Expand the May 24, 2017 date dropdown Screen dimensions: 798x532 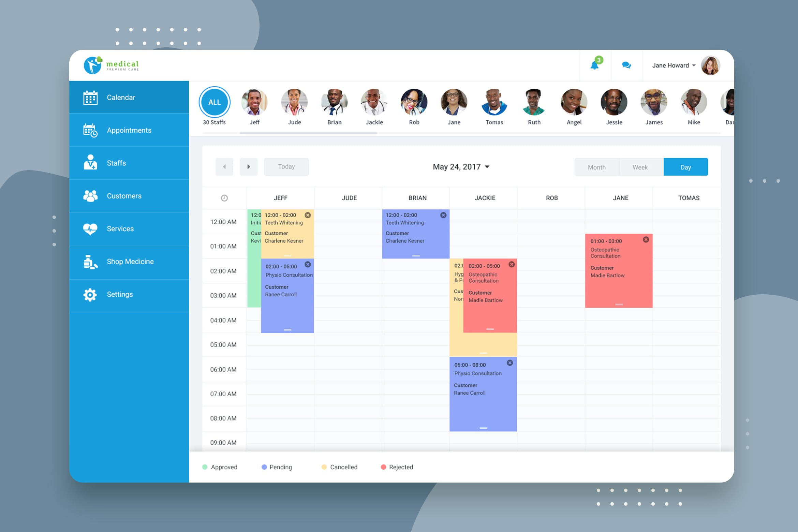[x=488, y=167]
